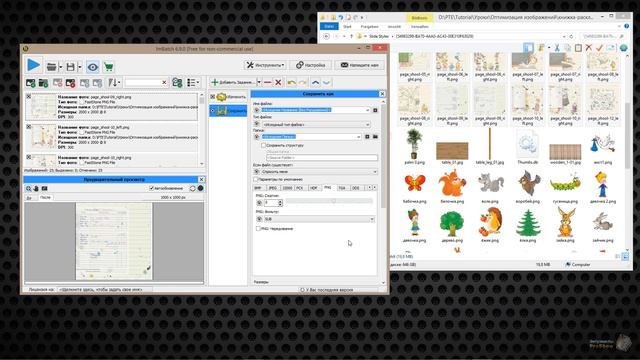Click the Напишите нам button
The image size is (640, 360).
tap(360, 65)
